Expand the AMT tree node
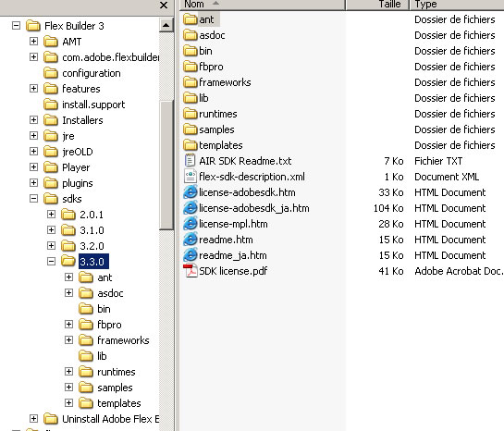504x431 pixels. pyautogui.click(x=33, y=41)
